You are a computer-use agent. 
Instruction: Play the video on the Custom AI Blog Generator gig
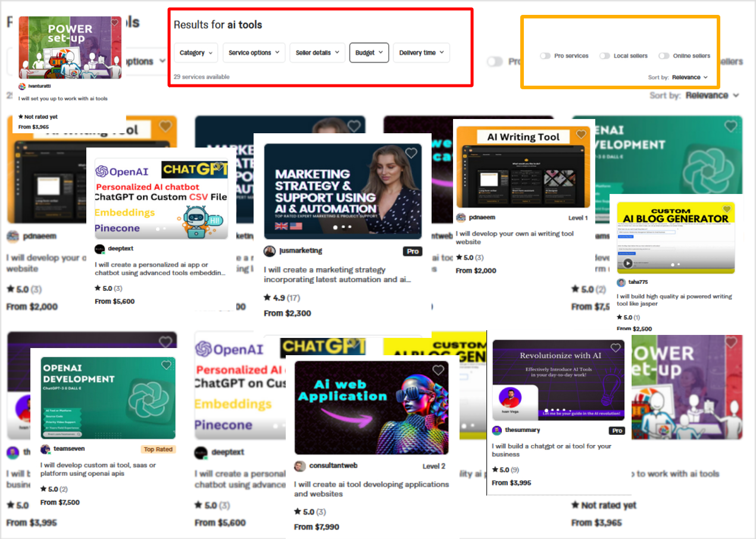pos(627,263)
